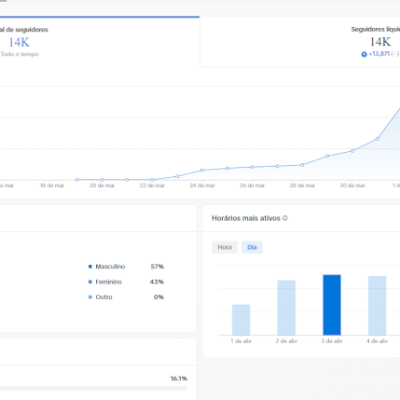Click the data point at 22 de mar
Viewport: 400px width, 400px height.
pyautogui.click(x=152, y=180)
